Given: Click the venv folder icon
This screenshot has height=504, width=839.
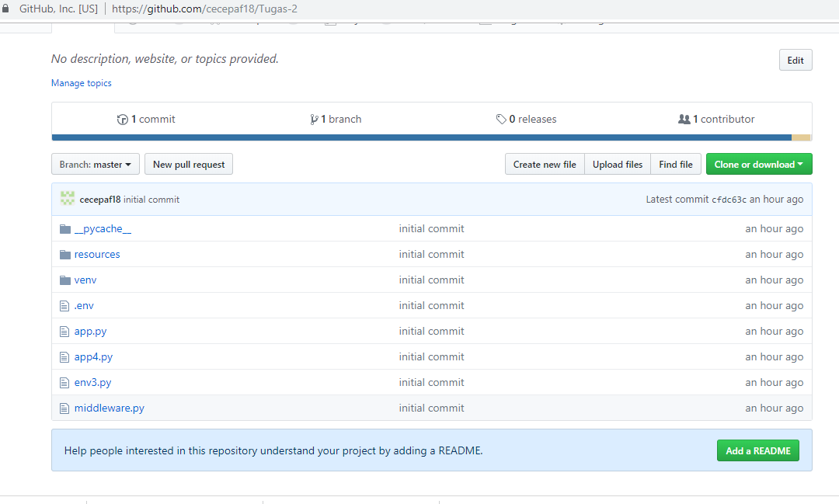Looking at the screenshot, I should click(65, 280).
